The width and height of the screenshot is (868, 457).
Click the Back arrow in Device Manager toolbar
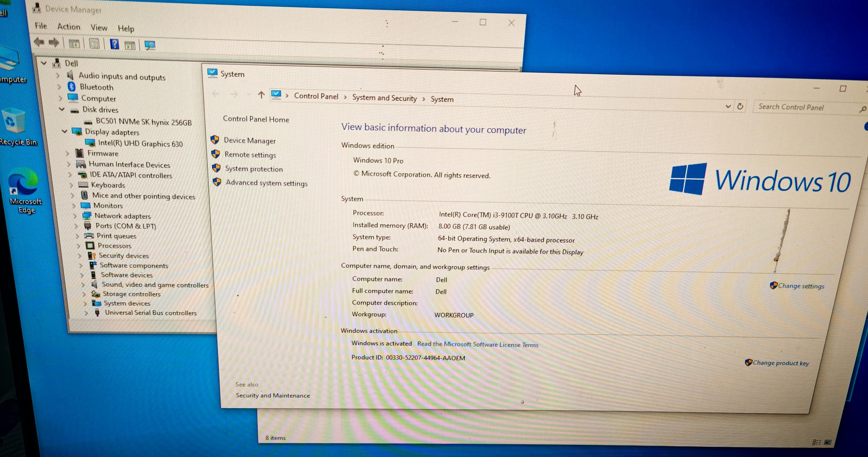[x=39, y=42]
